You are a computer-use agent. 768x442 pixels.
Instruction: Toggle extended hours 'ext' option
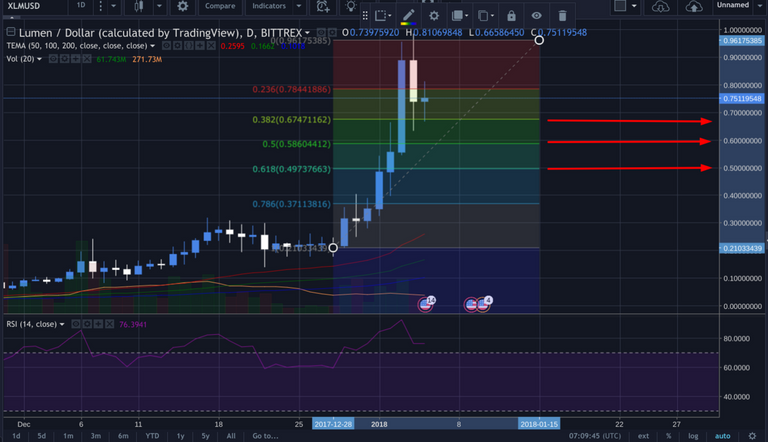point(643,436)
